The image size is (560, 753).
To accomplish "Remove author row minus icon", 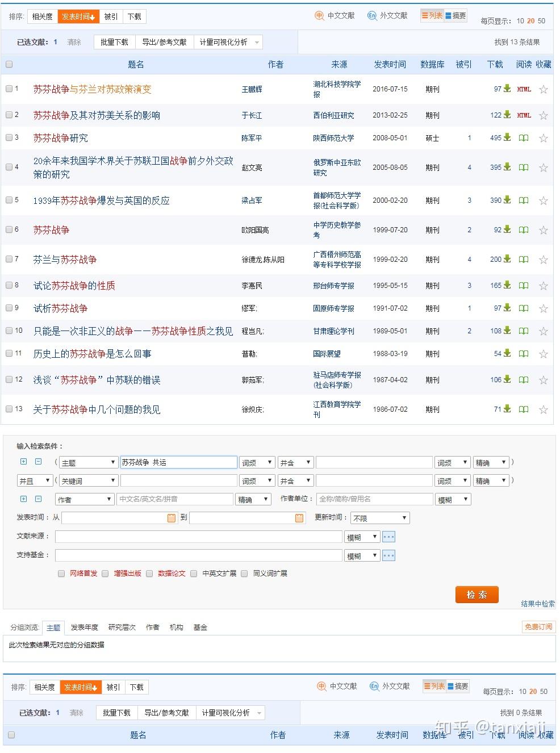I will tap(38, 499).
